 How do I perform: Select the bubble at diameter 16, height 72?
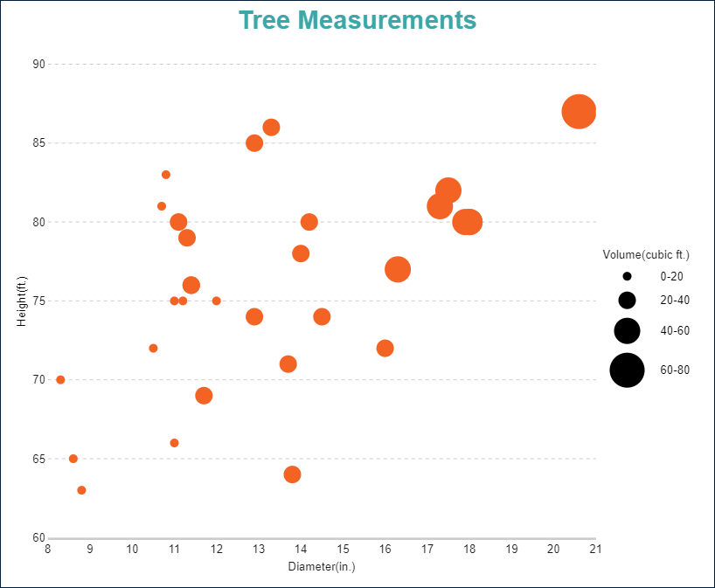[385, 349]
